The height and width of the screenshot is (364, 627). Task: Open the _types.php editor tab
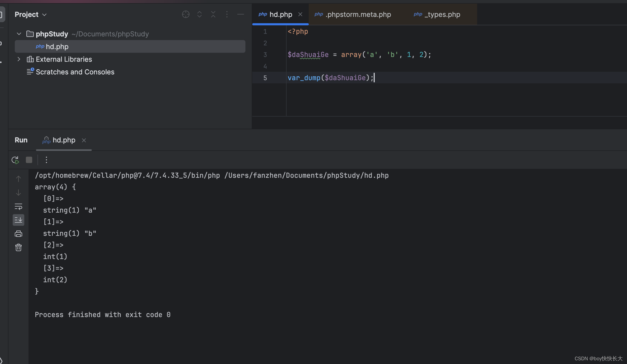click(x=437, y=14)
